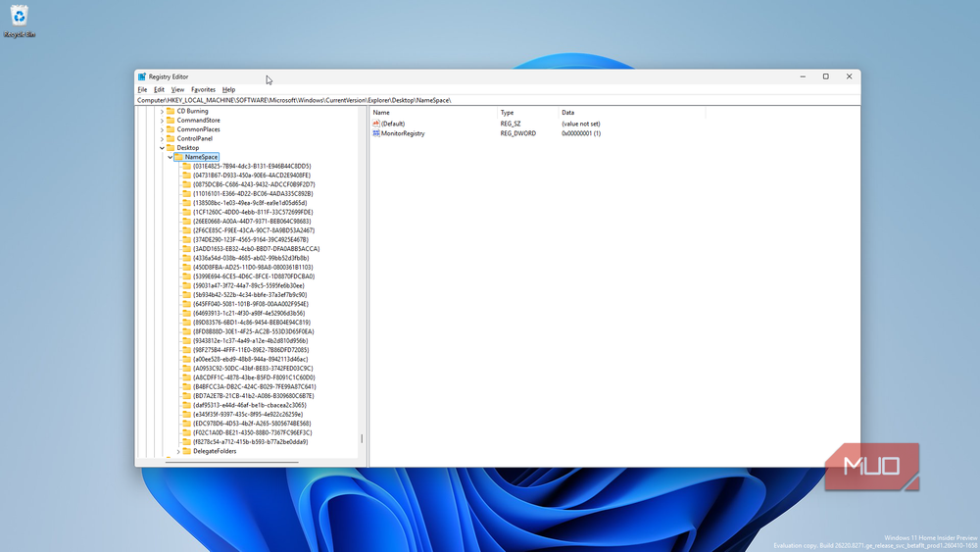This screenshot has height=552, width=980.
Task: Click the folder icon of the DelegateFolders key
Action: 187,451
